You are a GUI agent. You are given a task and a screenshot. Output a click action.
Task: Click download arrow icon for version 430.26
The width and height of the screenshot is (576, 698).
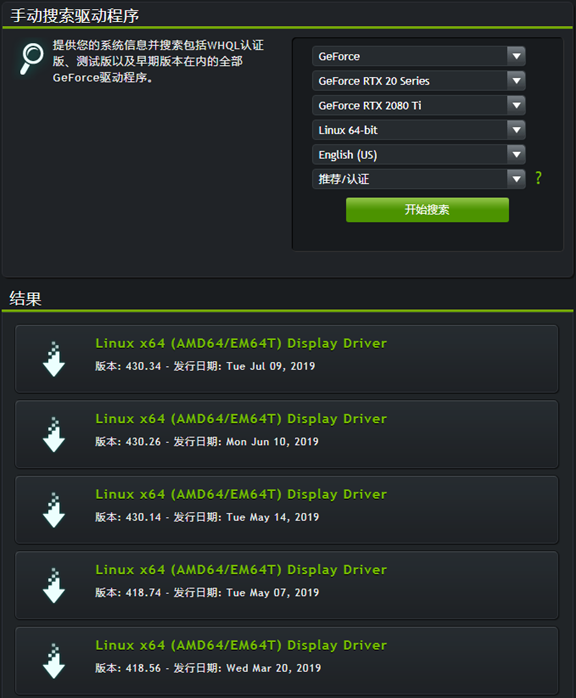tap(54, 434)
